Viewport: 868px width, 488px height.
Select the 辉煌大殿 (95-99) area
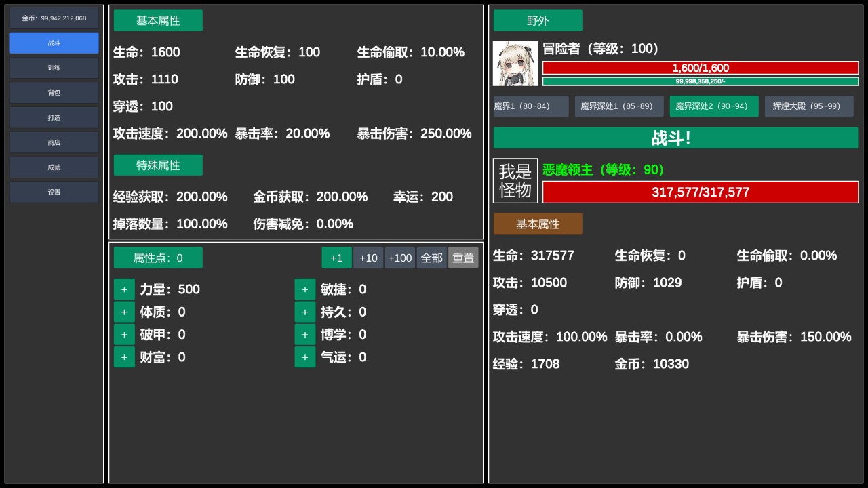coord(809,106)
